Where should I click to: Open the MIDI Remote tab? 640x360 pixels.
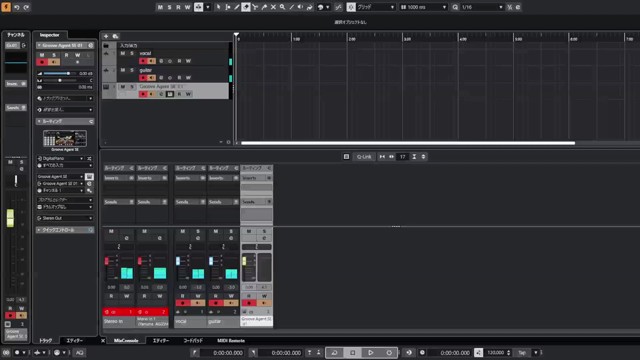click(231, 340)
